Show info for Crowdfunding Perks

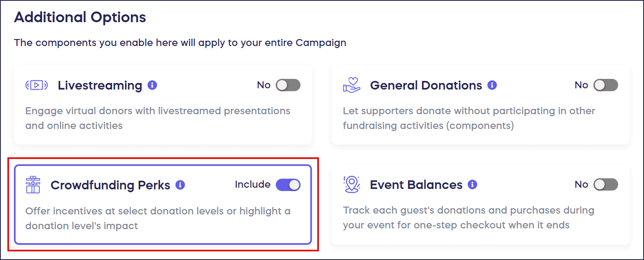(x=180, y=185)
